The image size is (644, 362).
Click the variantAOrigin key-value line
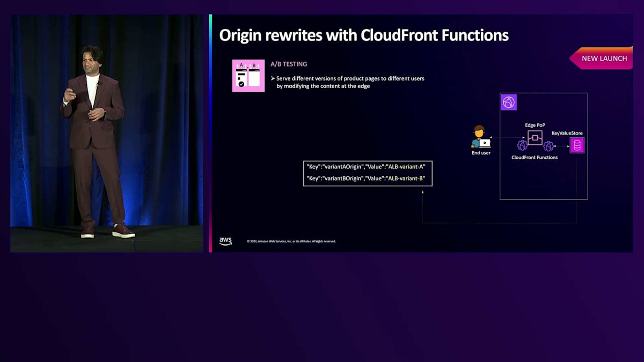click(x=366, y=167)
